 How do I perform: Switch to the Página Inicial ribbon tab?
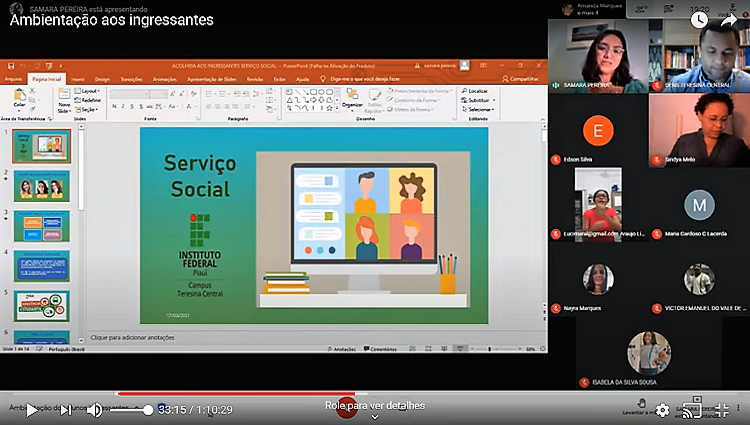[x=47, y=79]
